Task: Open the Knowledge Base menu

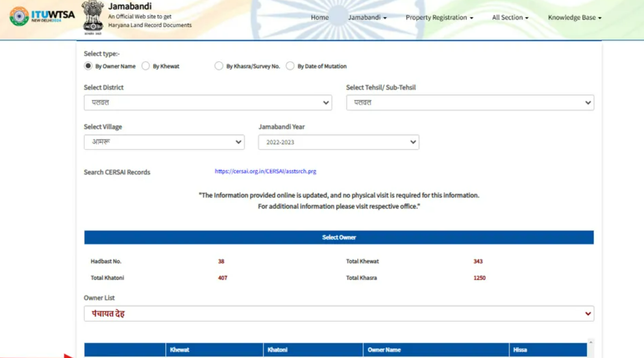Action: 574,18
